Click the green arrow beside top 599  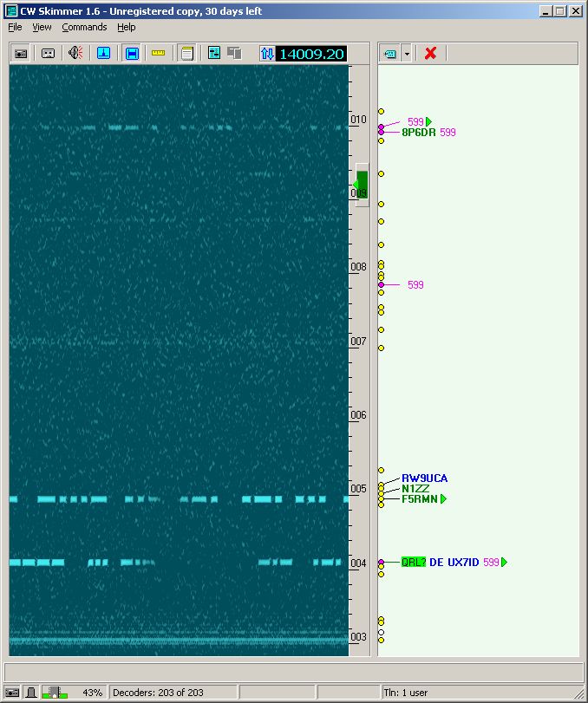tap(428, 121)
